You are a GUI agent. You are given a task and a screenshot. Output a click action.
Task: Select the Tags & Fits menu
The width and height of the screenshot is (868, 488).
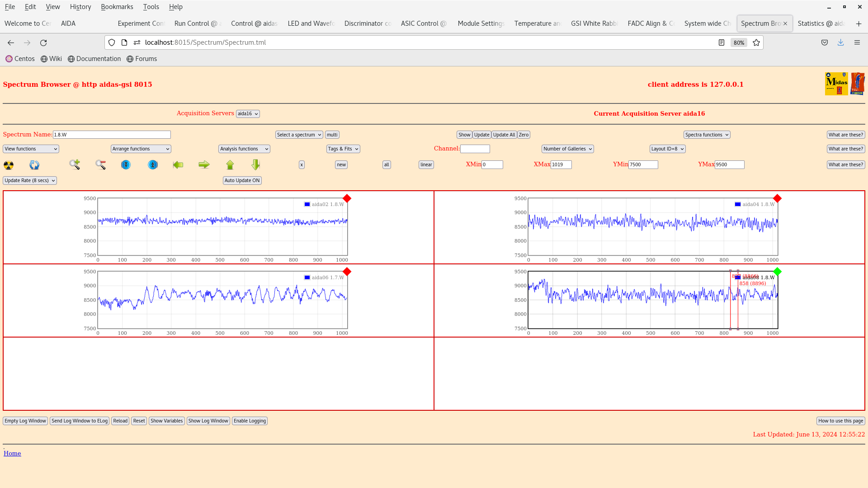tap(343, 148)
